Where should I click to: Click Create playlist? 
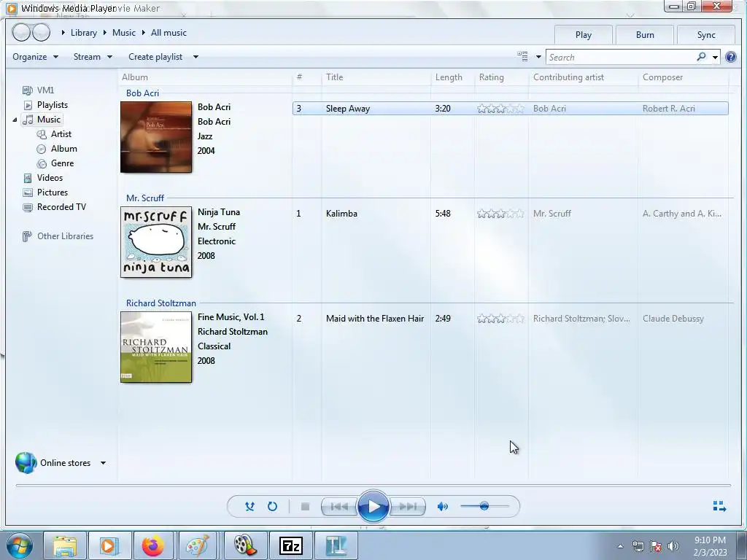coord(155,57)
